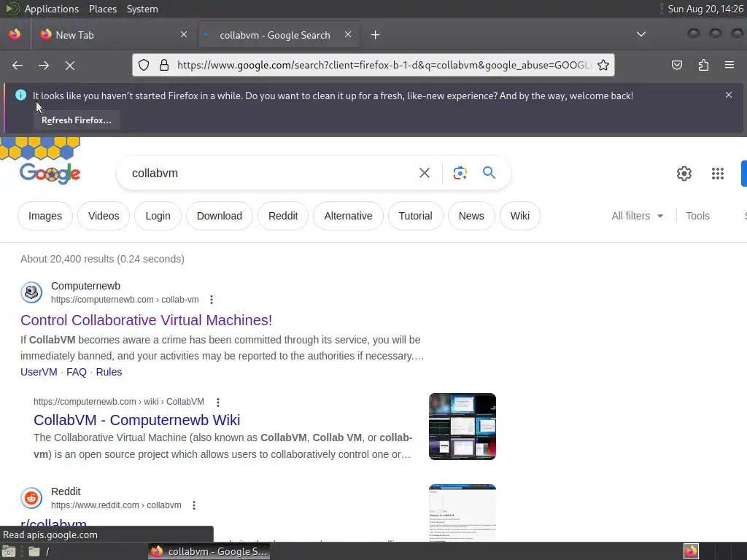
Task: Open the Reddit result thumbnail
Action: [x=462, y=513]
